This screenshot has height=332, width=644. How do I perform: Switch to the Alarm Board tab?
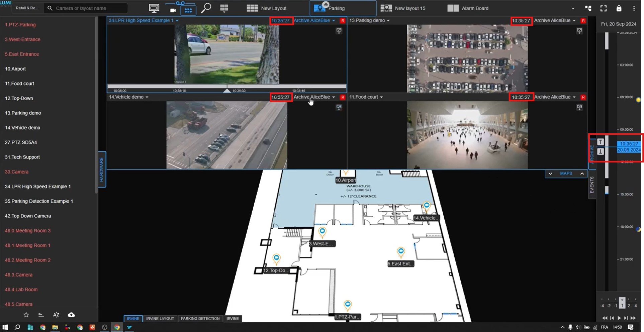coord(468,8)
